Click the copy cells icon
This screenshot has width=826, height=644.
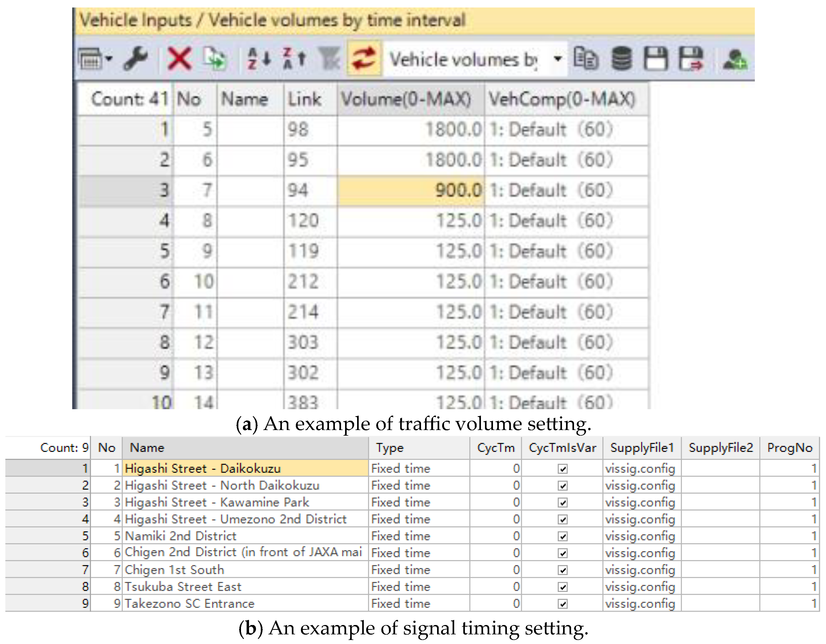(586, 59)
